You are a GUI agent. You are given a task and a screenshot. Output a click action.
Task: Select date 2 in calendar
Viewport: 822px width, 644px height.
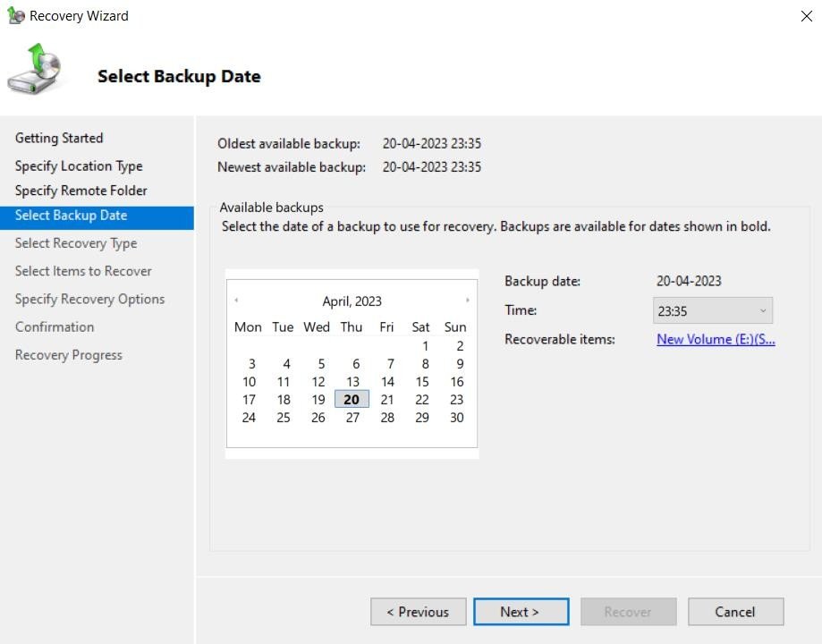460,346
